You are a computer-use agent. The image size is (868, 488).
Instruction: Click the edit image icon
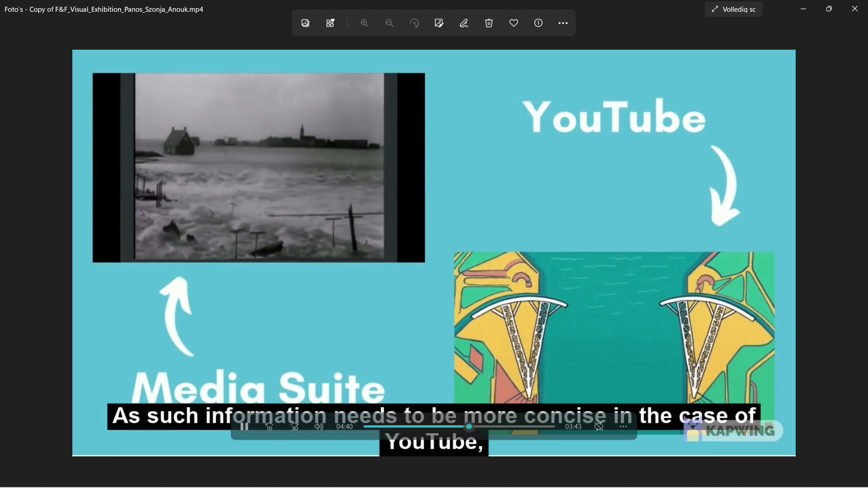pos(439,23)
